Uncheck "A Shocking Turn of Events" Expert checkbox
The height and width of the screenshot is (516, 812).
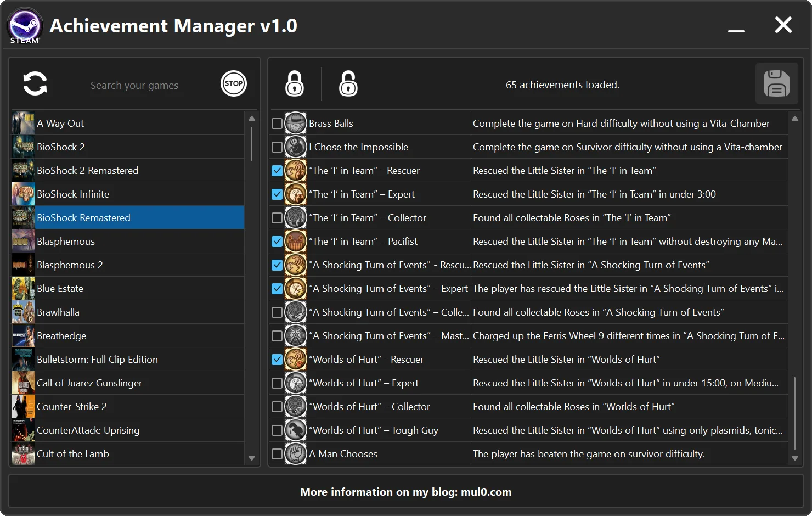[277, 289]
